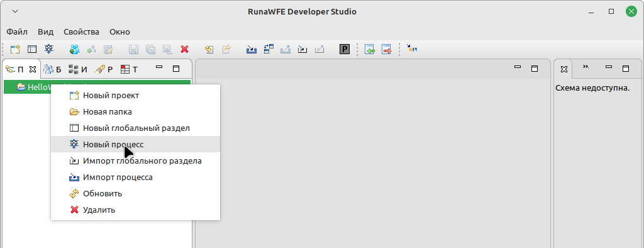This screenshot has width=644, height=248.
Task: Choose Новый проект from context menu
Action: pyautogui.click(x=136, y=96)
